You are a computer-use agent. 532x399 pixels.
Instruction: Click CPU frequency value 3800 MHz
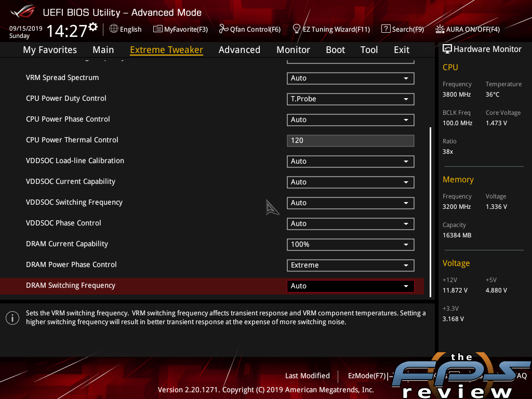click(457, 95)
